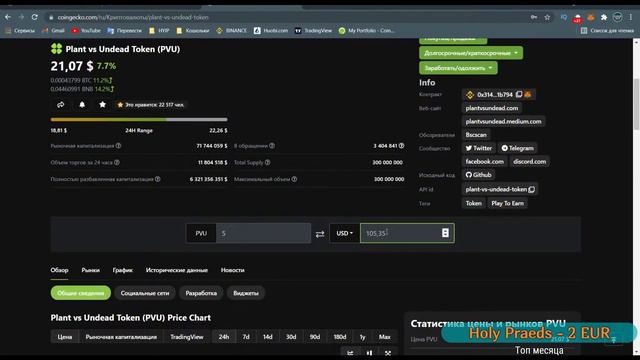Set chart range to 14d

pos(268,337)
